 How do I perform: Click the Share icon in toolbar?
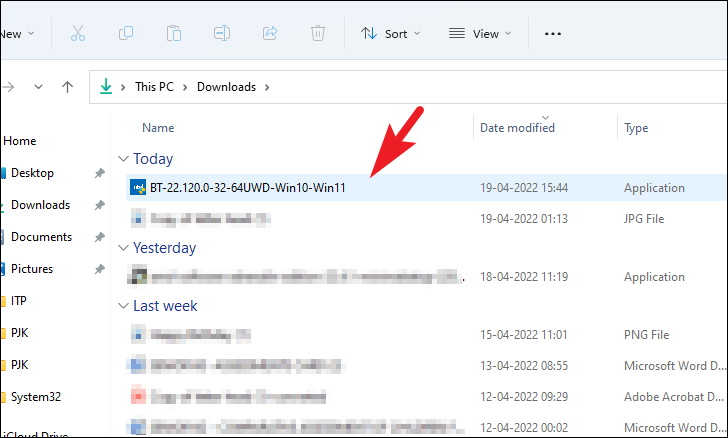tap(270, 33)
